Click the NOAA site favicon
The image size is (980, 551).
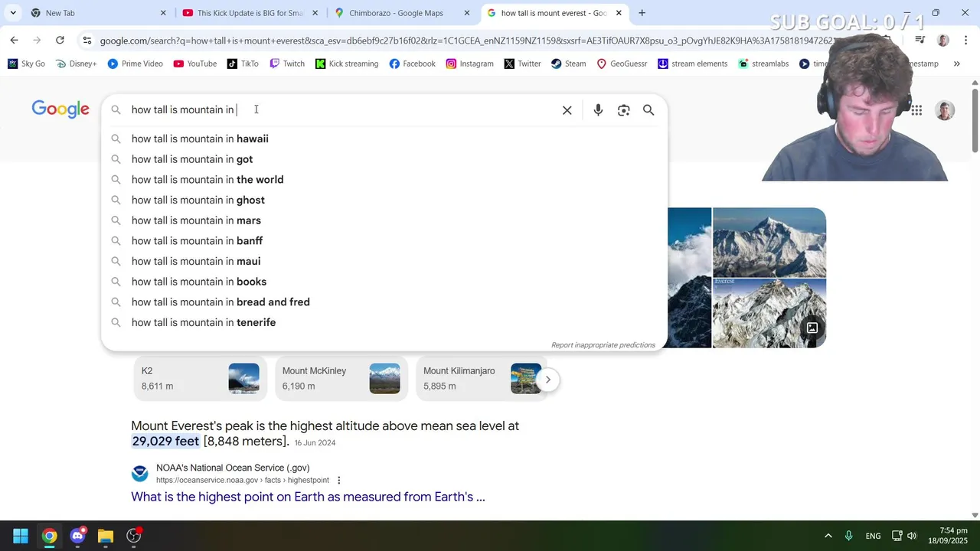point(140,474)
